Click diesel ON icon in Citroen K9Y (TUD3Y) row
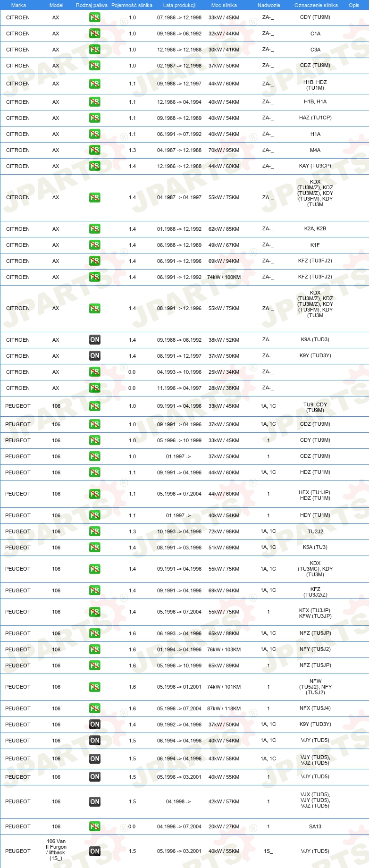Screen dimensions: 369x868 95,356
